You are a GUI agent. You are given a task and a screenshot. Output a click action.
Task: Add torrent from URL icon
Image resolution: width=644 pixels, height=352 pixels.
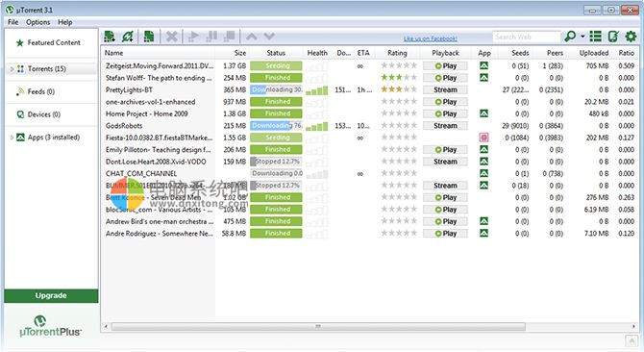[x=127, y=37]
